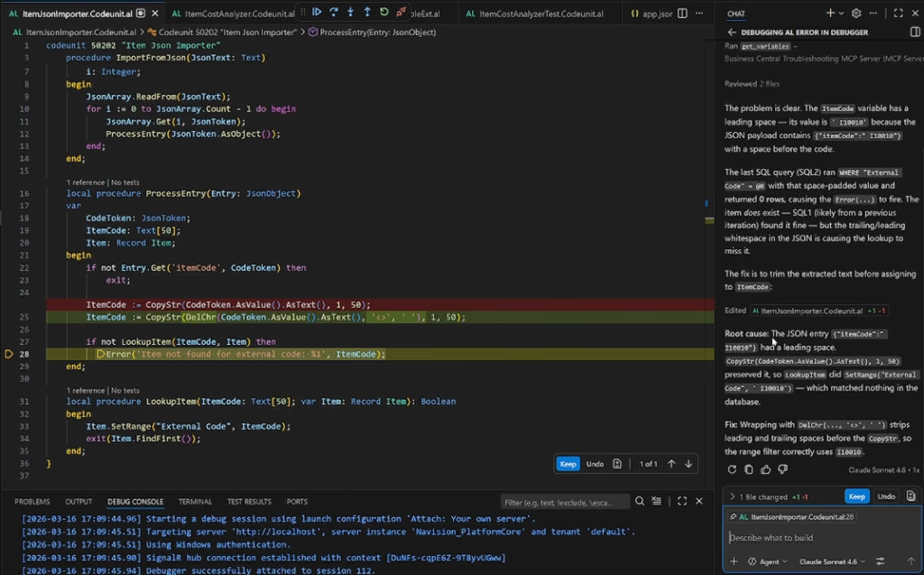The image size is (924, 575).
Task: Retry the chat response
Action: (732, 469)
